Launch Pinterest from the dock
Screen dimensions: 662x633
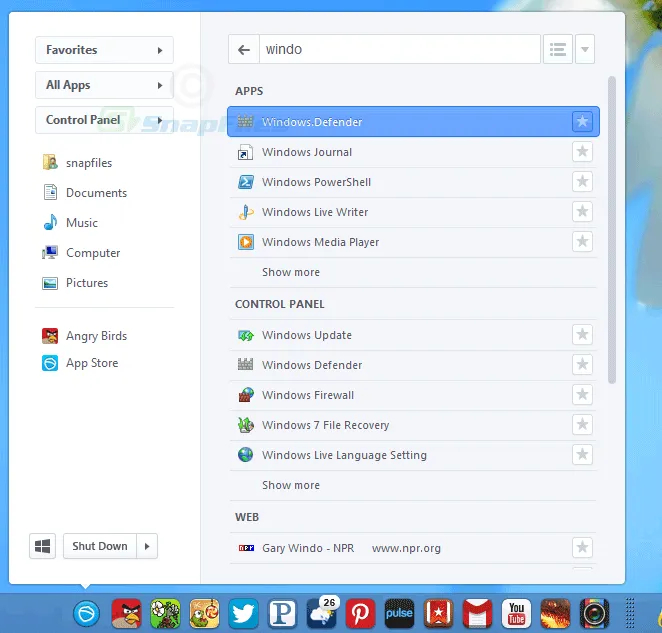click(360, 613)
